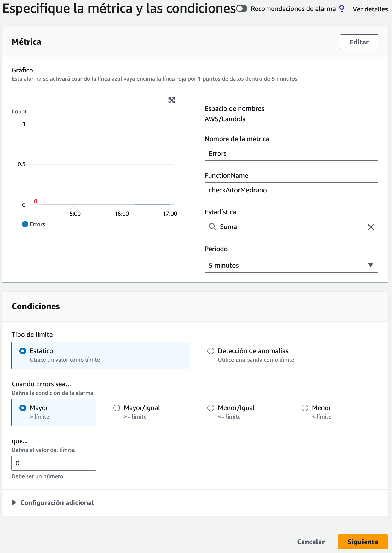Click the Editar button
Image resolution: width=392 pixels, height=553 pixels.
[x=359, y=42]
